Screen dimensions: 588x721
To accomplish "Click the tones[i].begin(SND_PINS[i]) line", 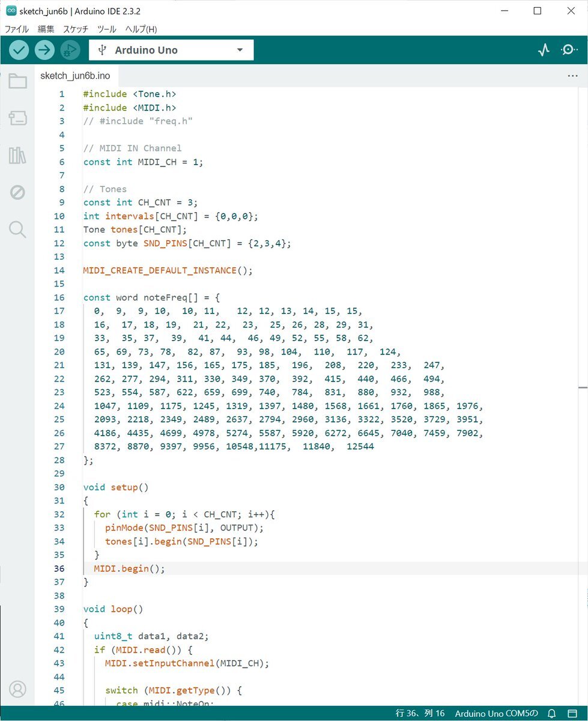I will 181,541.
